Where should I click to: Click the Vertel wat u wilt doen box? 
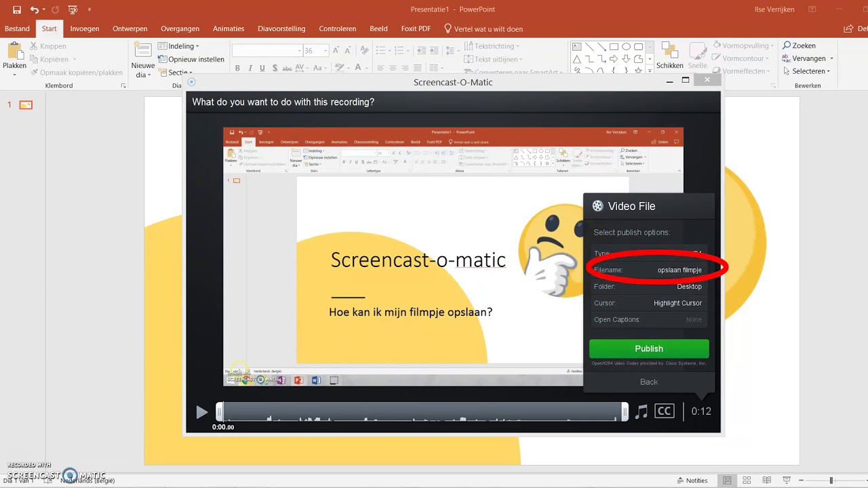pyautogui.click(x=483, y=28)
